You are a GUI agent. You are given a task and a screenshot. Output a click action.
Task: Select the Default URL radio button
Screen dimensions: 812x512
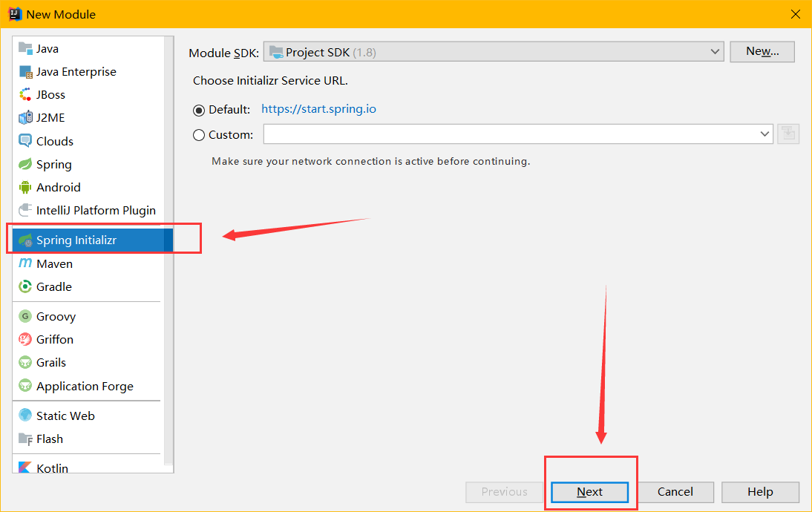click(199, 111)
